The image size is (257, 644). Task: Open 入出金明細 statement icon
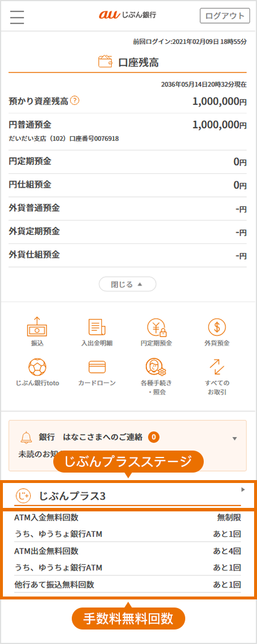(97, 327)
